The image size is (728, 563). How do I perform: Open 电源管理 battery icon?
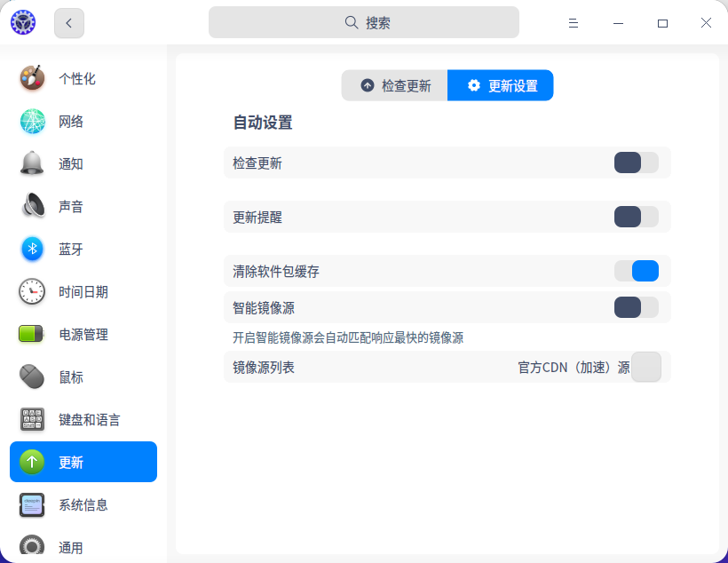(x=32, y=334)
